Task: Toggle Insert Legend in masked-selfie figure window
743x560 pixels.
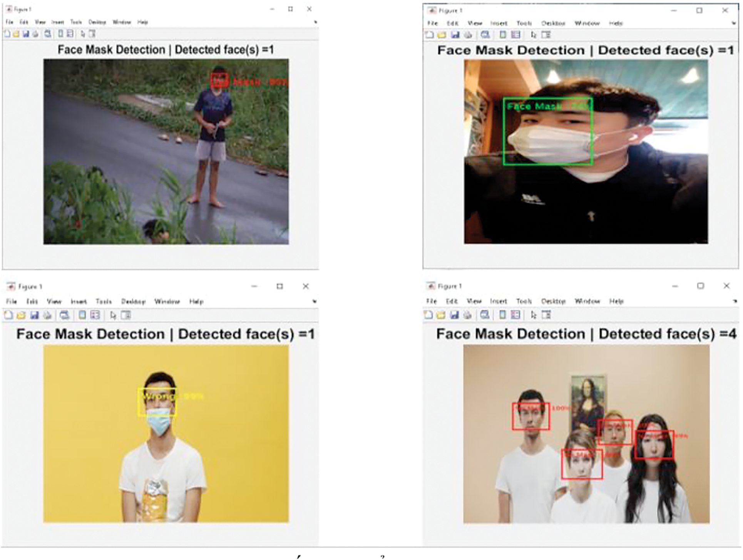Action: (515, 35)
